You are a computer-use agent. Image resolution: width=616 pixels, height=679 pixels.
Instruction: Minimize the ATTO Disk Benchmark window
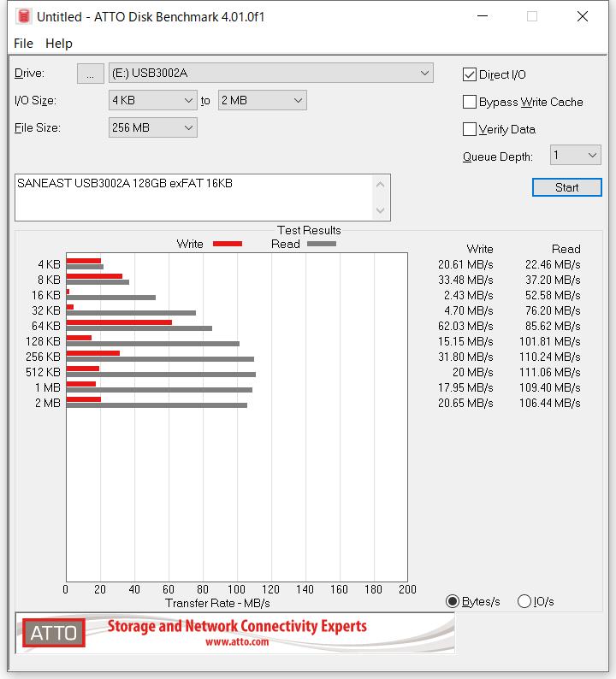point(483,16)
